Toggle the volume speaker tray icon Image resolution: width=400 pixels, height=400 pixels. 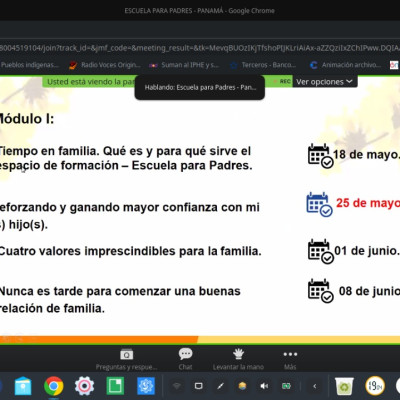click(264, 386)
